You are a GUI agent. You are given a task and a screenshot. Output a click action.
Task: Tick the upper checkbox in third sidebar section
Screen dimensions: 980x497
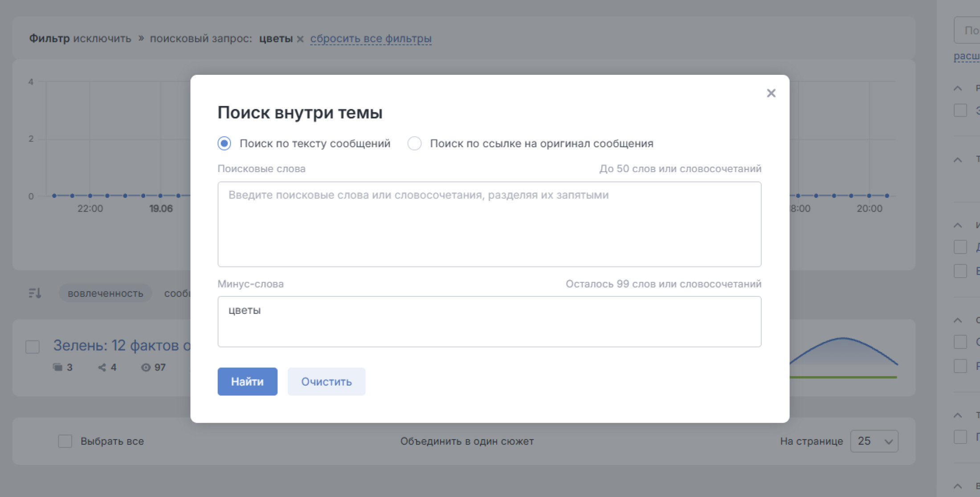coord(960,247)
